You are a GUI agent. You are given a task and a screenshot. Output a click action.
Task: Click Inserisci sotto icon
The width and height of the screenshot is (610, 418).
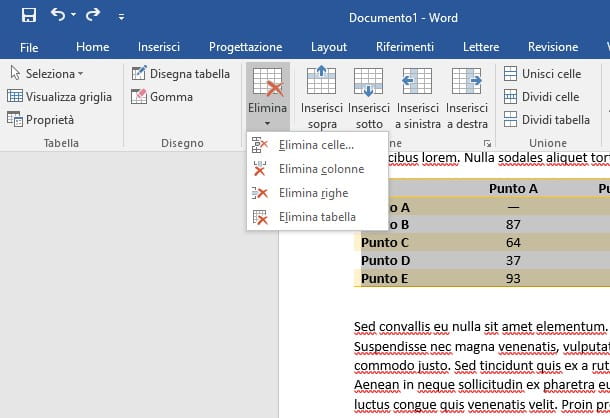[369, 95]
